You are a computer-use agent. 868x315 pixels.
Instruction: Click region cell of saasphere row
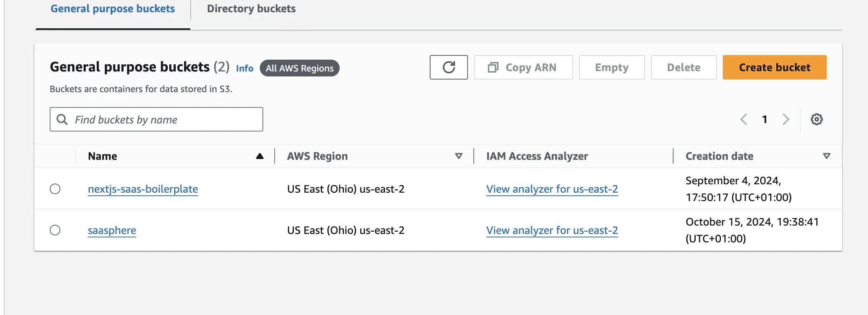tap(346, 230)
